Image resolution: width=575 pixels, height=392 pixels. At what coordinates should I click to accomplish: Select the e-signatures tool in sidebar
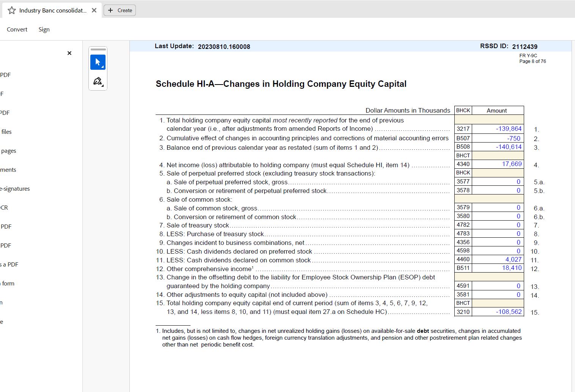click(x=15, y=188)
